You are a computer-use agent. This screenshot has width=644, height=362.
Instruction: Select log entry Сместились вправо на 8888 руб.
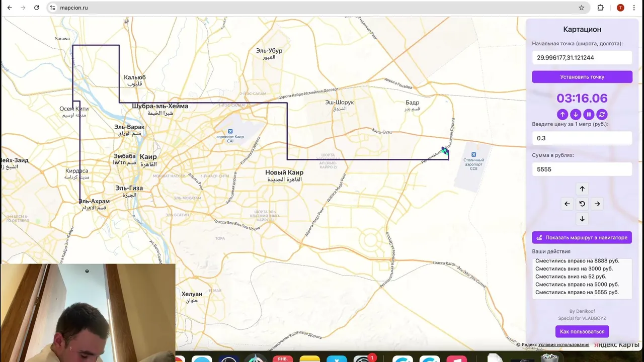pos(577,261)
